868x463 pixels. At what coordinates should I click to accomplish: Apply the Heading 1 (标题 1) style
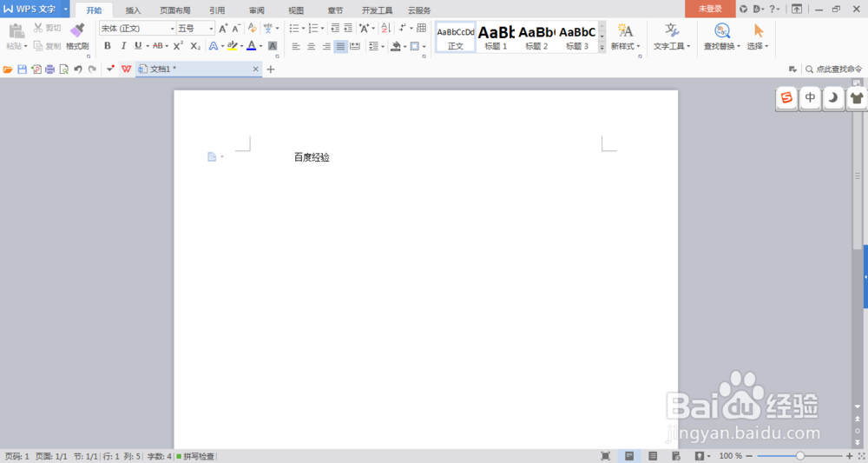click(x=496, y=37)
